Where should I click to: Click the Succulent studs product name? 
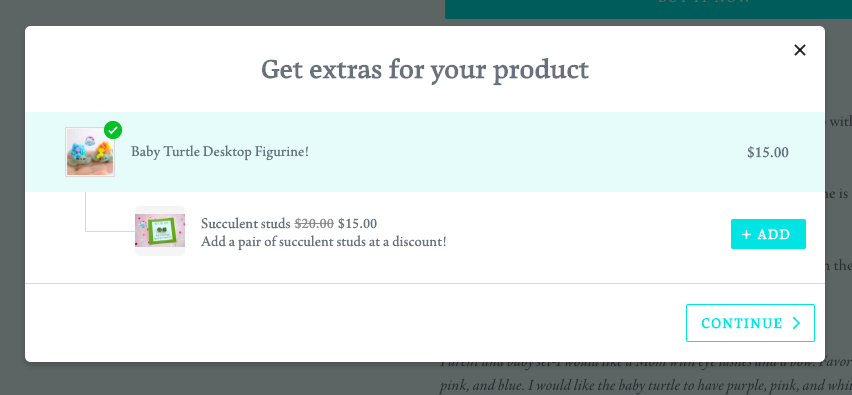[246, 223]
